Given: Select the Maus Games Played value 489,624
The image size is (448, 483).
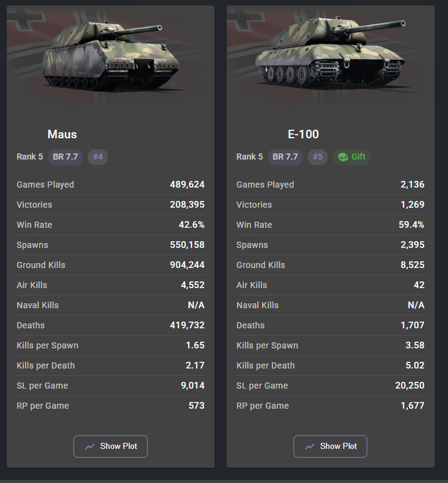Looking at the screenshot, I should pyautogui.click(x=187, y=185).
